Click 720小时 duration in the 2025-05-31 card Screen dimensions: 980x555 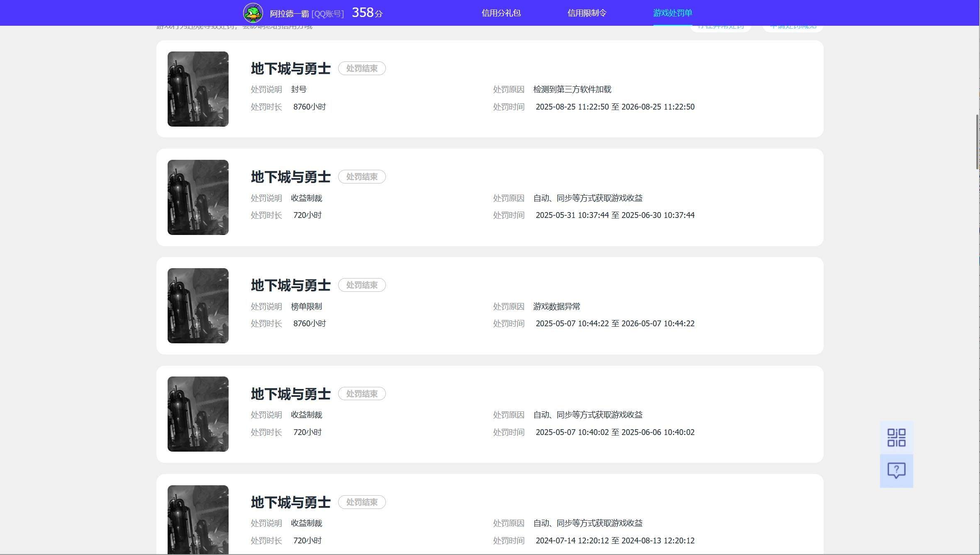tap(307, 215)
